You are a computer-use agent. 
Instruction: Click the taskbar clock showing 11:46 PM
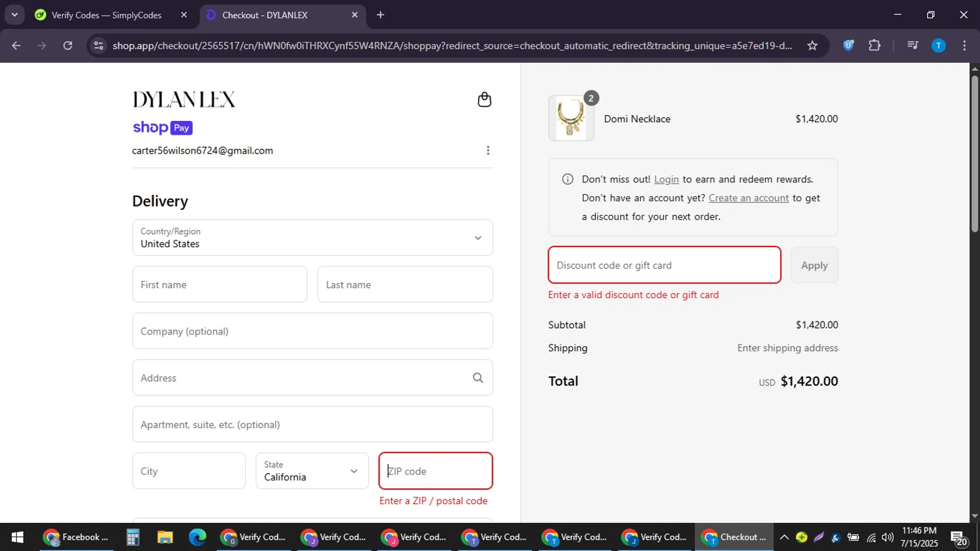pyautogui.click(x=919, y=537)
